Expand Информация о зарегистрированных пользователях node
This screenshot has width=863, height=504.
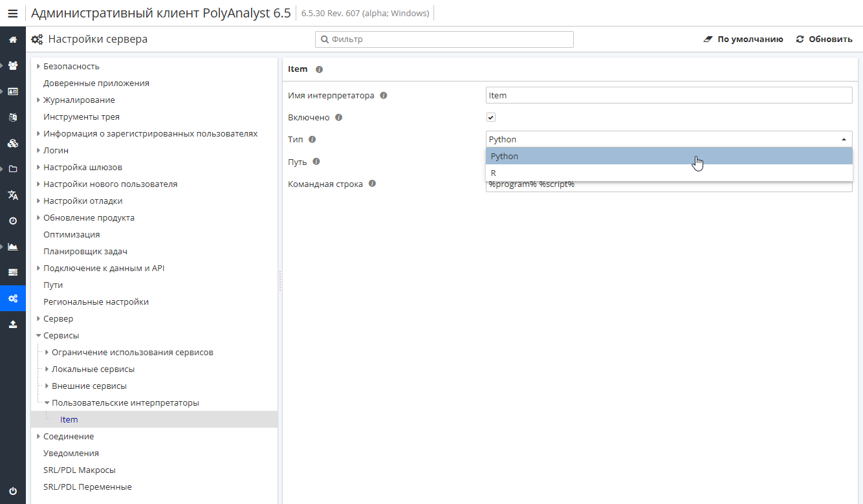pos(38,133)
